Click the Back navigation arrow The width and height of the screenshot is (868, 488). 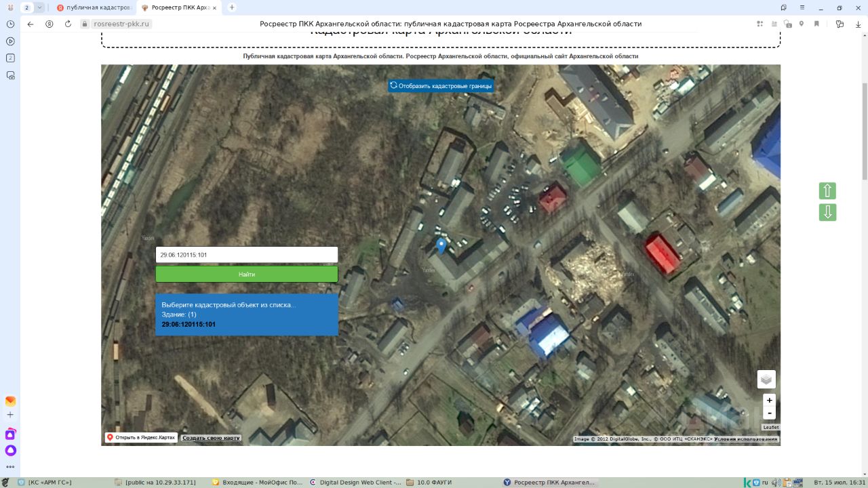(31, 24)
